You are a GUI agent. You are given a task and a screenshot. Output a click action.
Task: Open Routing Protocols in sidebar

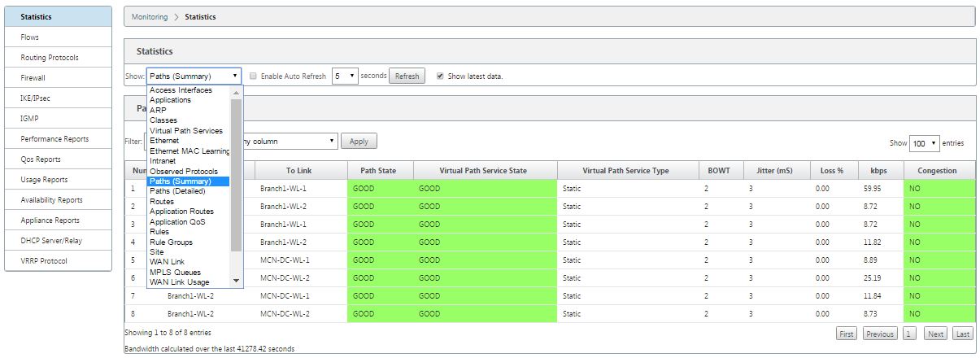point(58,58)
